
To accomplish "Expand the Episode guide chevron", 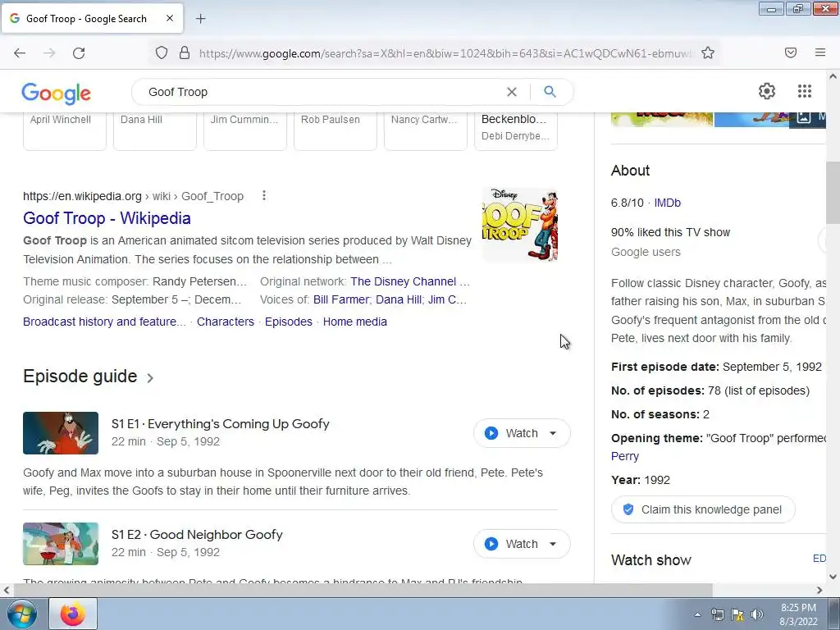I will pos(150,377).
